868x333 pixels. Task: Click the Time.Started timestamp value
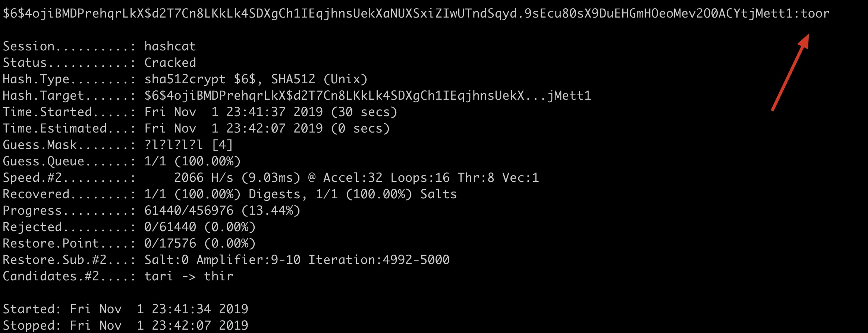(271, 112)
